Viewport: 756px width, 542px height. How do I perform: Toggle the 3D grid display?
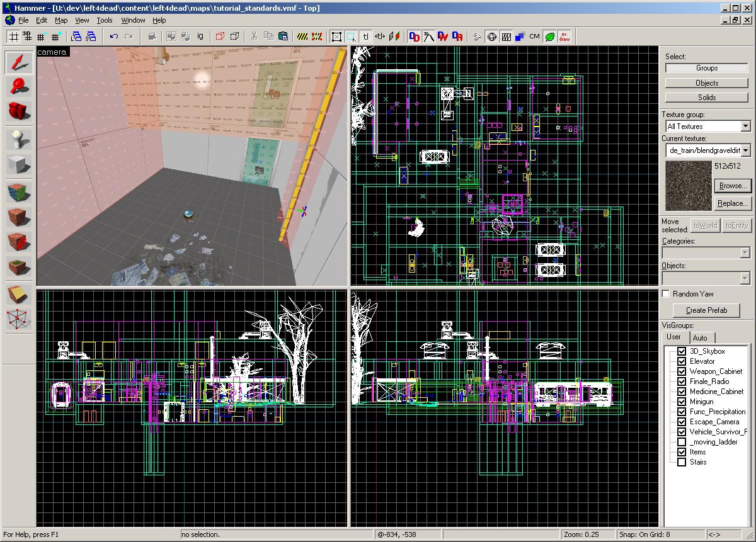[27, 37]
